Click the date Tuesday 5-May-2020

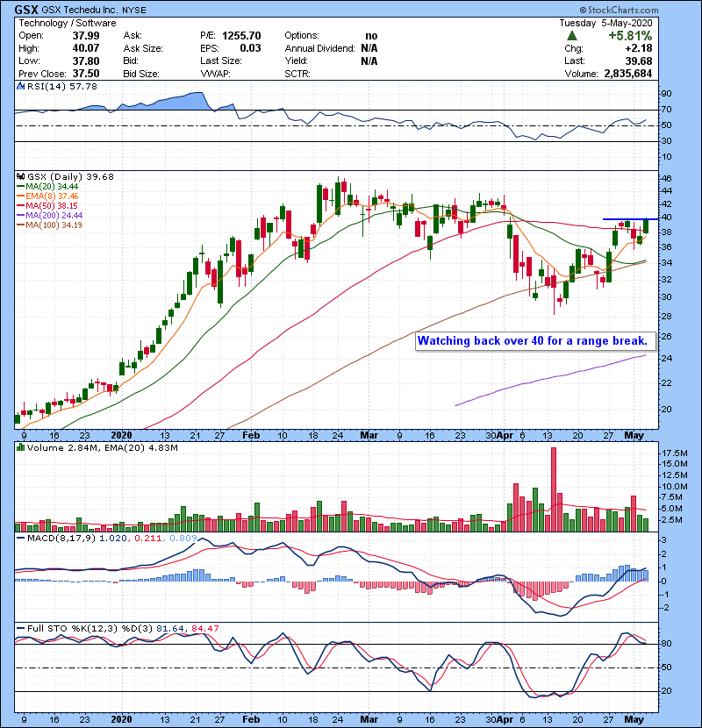605,23
